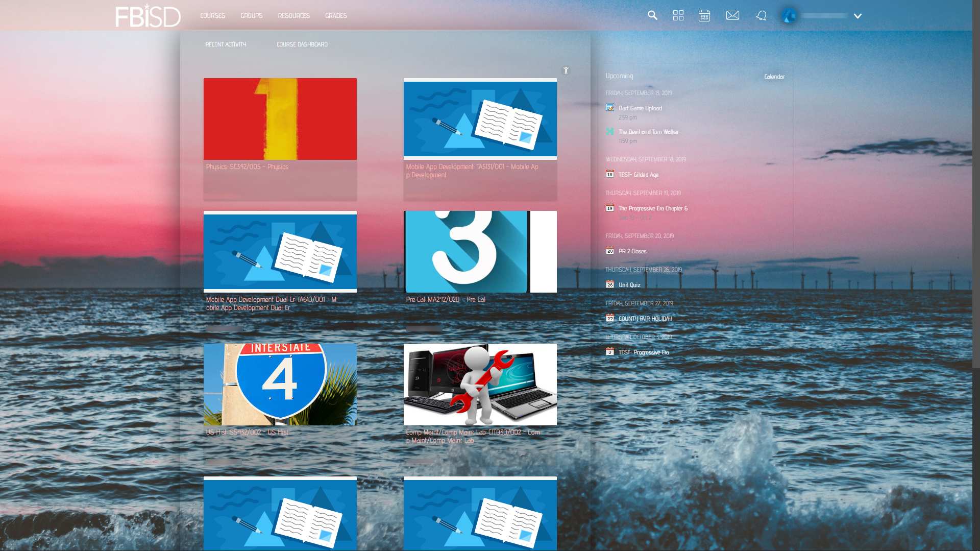Open the Groups menu
This screenshot has width=980, height=551.
(x=252, y=16)
